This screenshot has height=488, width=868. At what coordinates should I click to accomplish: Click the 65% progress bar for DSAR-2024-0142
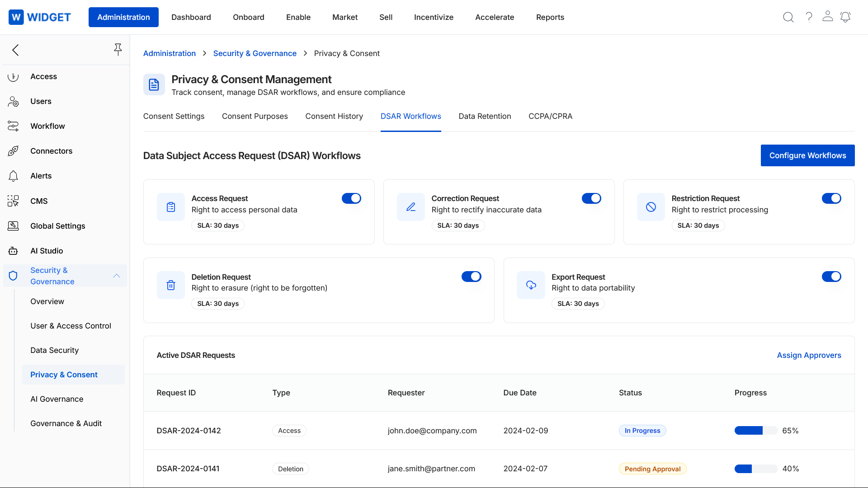click(755, 431)
